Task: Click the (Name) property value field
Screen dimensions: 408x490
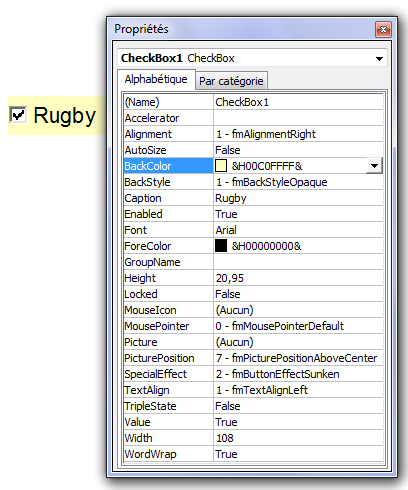Action: [298, 102]
